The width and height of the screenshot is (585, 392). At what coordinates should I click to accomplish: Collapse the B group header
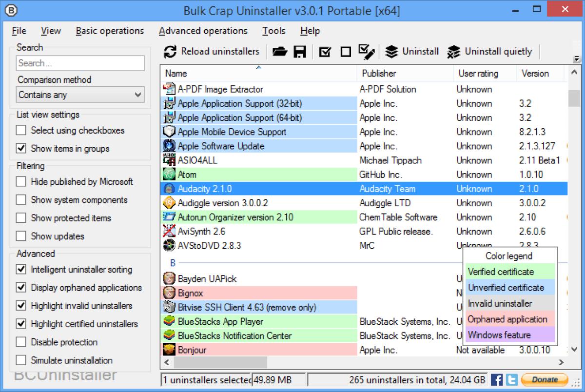172,262
